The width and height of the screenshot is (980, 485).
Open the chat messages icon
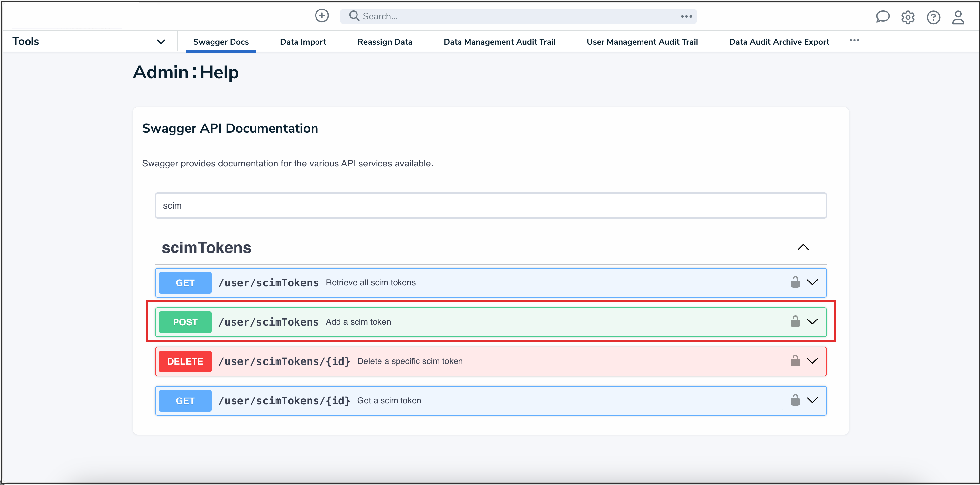tap(883, 17)
